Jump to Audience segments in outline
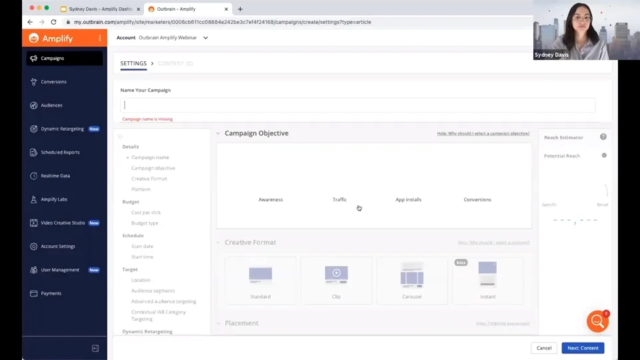 (153, 291)
